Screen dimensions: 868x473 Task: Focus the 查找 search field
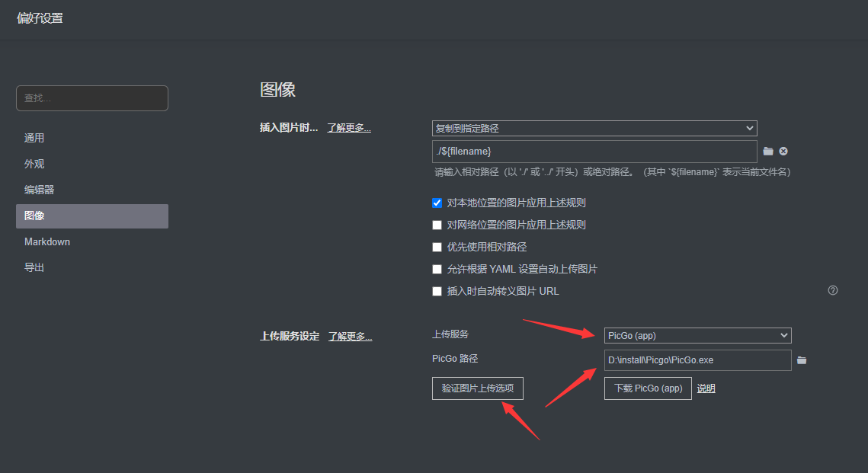92,98
